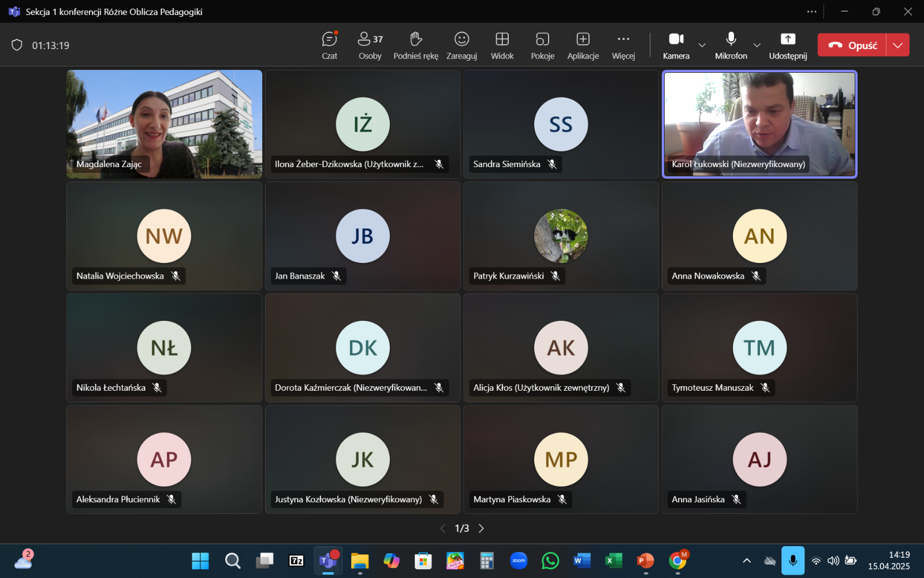
Task: Select Magdalena Zając video tile
Action: (165, 124)
